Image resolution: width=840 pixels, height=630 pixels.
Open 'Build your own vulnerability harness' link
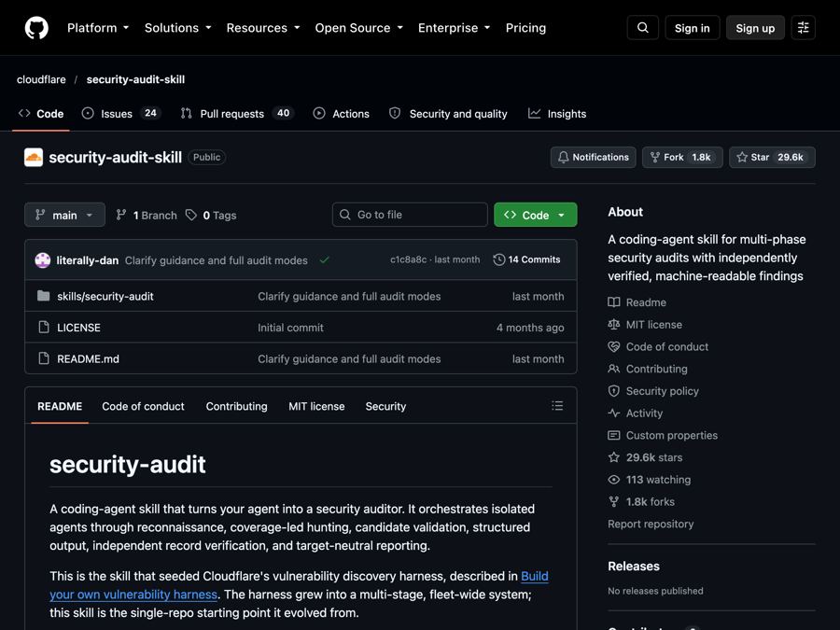[299, 585]
